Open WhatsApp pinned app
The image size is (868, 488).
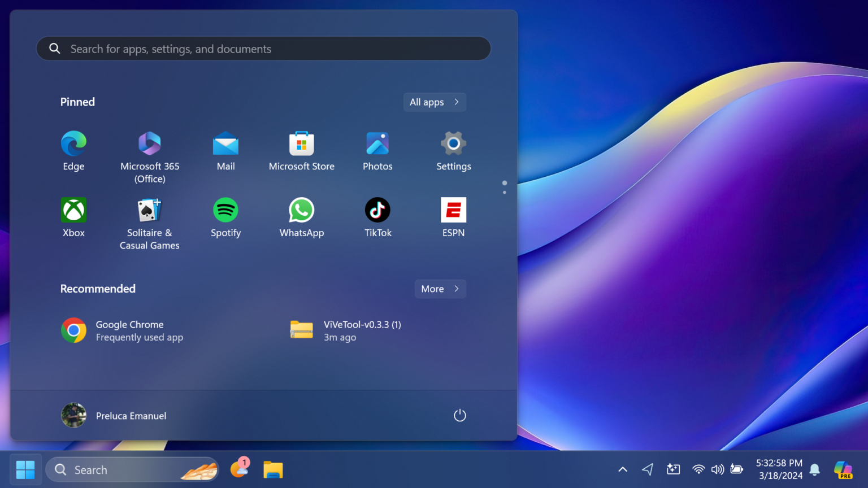click(302, 217)
